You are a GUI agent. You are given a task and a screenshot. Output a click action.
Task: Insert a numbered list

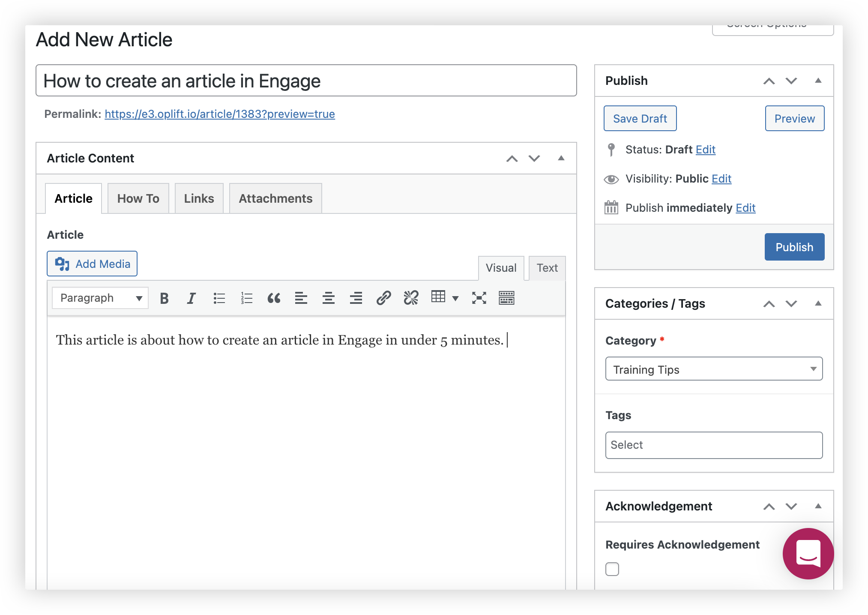[246, 298]
